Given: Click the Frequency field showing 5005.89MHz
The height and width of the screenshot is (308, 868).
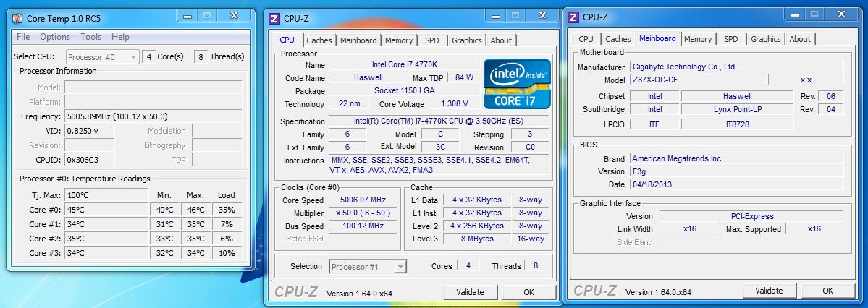Looking at the screenshot, I should pos(153,116).
